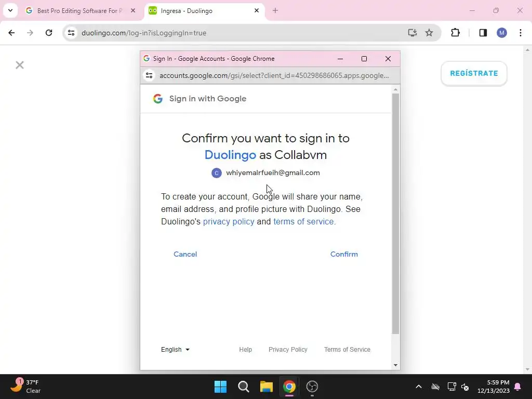Close the Ingresa - Duolingo tab
Image resolution: width=532 pixels, height=399 pixels.
point(257,11)
